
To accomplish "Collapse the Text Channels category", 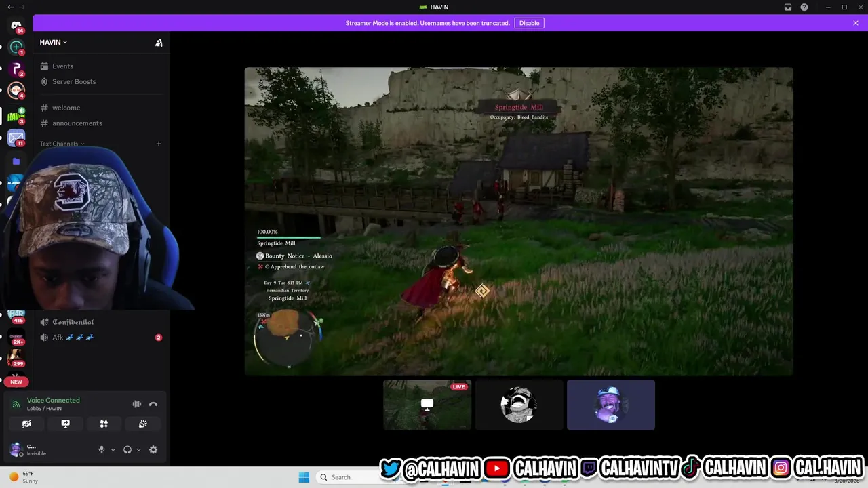I will click(x=62, y=144).
